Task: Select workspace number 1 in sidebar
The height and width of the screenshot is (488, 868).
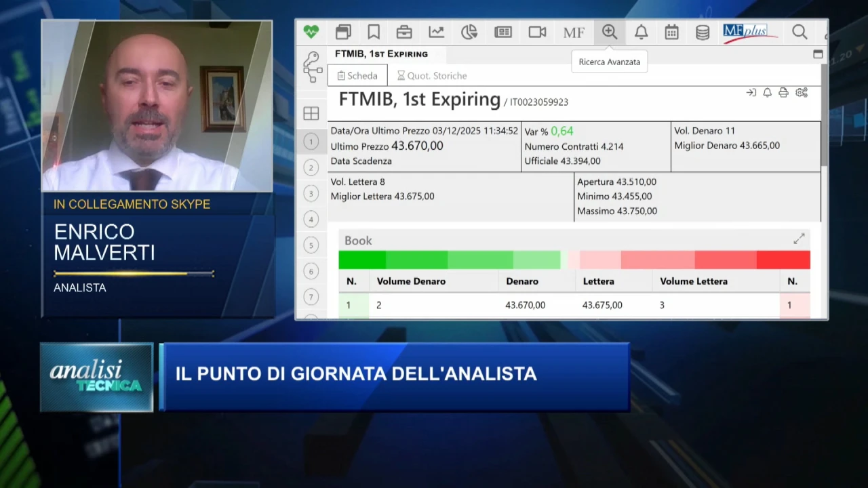Action: (311, 142)
